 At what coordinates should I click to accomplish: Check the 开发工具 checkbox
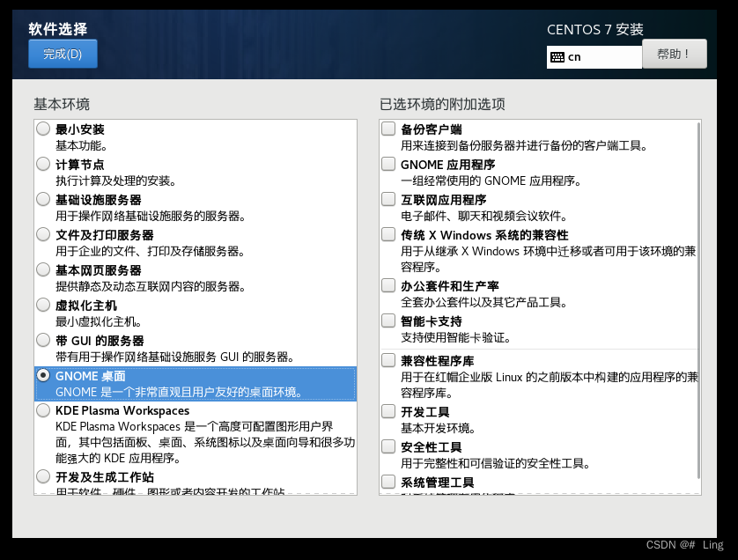click(388, 411)
